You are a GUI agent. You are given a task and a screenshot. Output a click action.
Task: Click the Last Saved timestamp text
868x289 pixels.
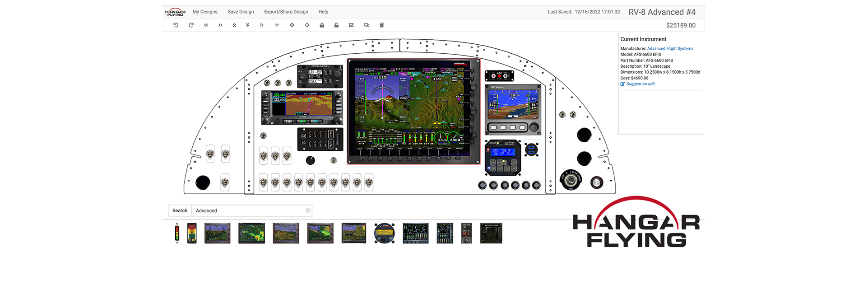click(584, 12)
